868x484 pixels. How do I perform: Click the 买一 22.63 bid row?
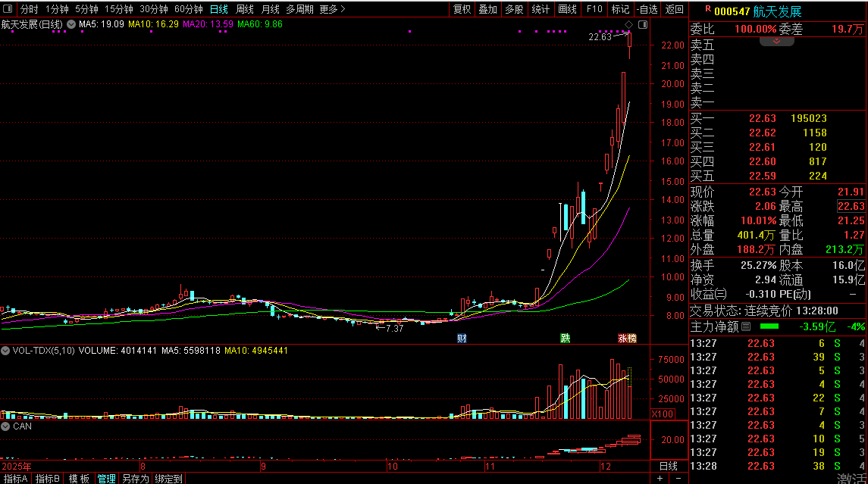pos(778,118)
